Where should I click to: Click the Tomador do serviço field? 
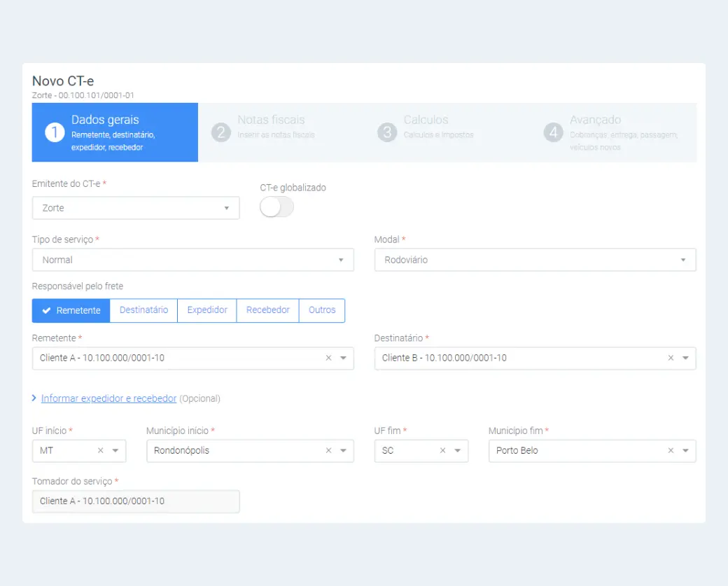pyautogui.click(x=136, y=501)
